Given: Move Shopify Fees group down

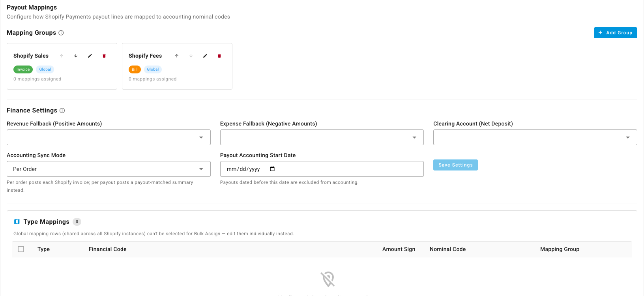Looking at the screenshot, I should [x=191, y=56].
